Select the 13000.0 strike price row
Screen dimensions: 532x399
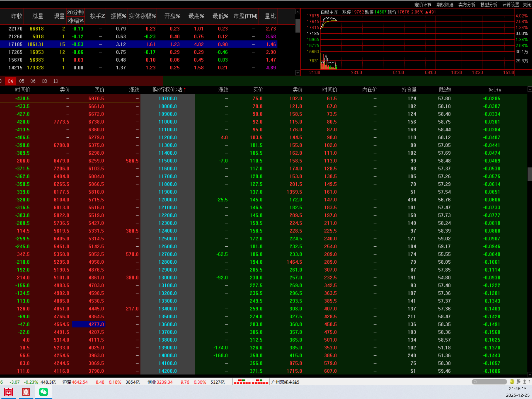pos(168,278)
